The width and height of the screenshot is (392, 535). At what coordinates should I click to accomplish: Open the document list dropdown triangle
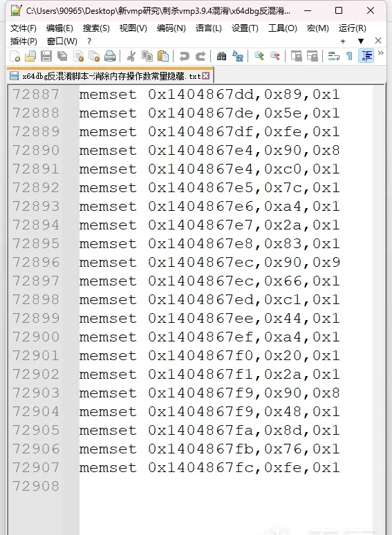361,41
